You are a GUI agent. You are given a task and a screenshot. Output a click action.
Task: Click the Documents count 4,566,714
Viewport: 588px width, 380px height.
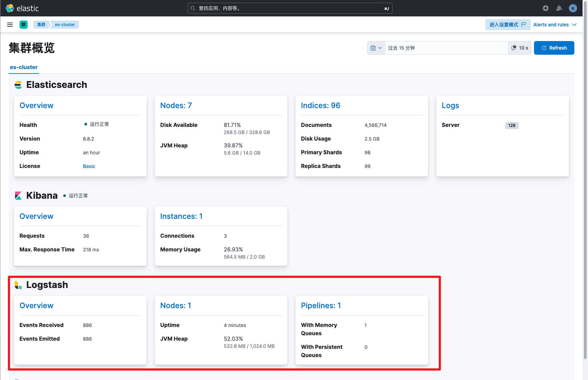coord(375,125)
